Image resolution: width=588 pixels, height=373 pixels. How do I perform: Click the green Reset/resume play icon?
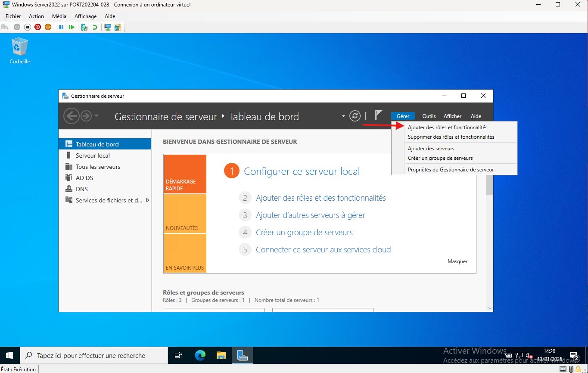[x=72, y=27]
